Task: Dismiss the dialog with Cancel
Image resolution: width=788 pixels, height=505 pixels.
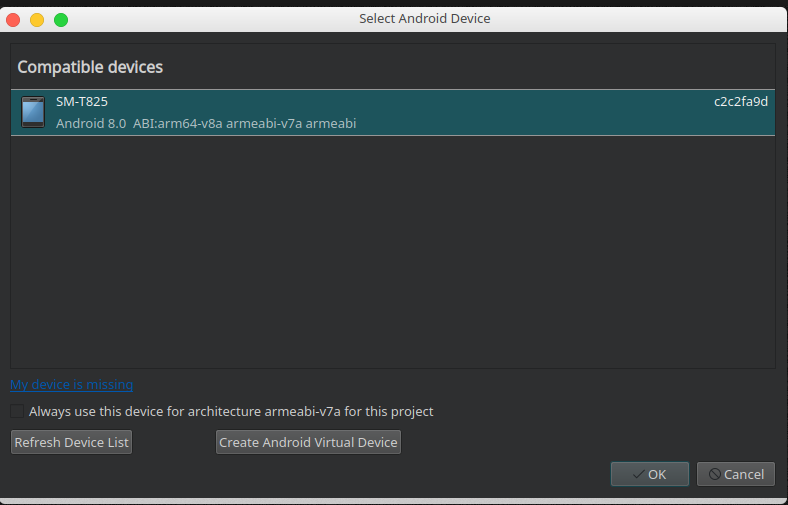Action: [x=736, y=474]
